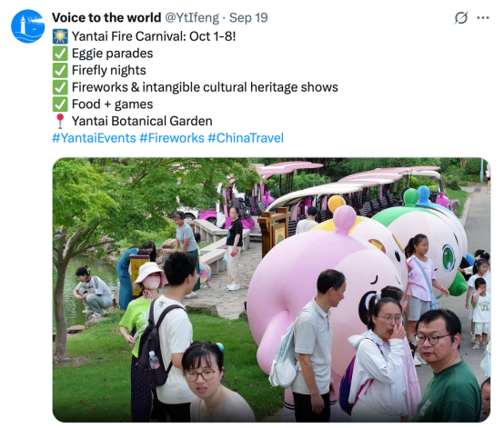
Task: Click the green check beside Firefly nights
Action: pos(60,70)
